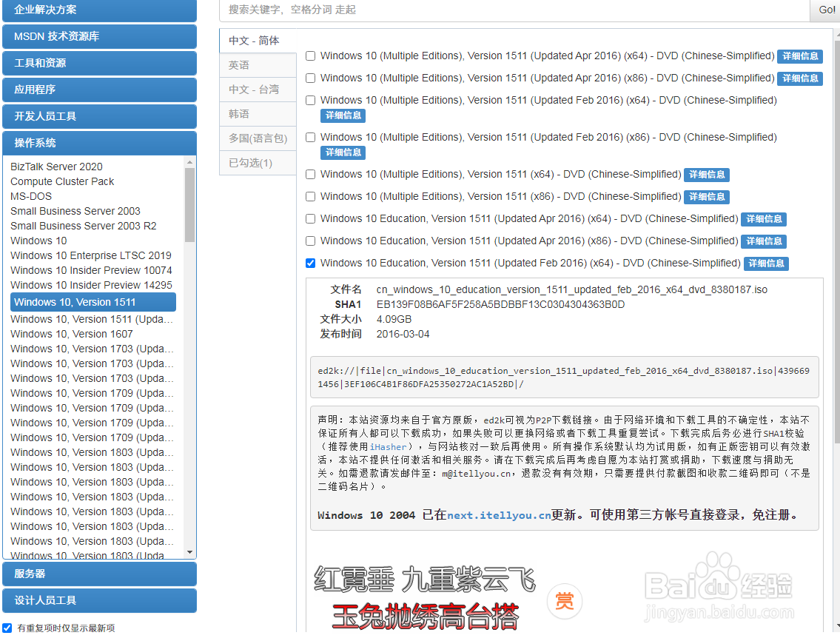Select Compute Cluster Pack in list
Viewport: 840px width, 641px height.
[62, 181]
